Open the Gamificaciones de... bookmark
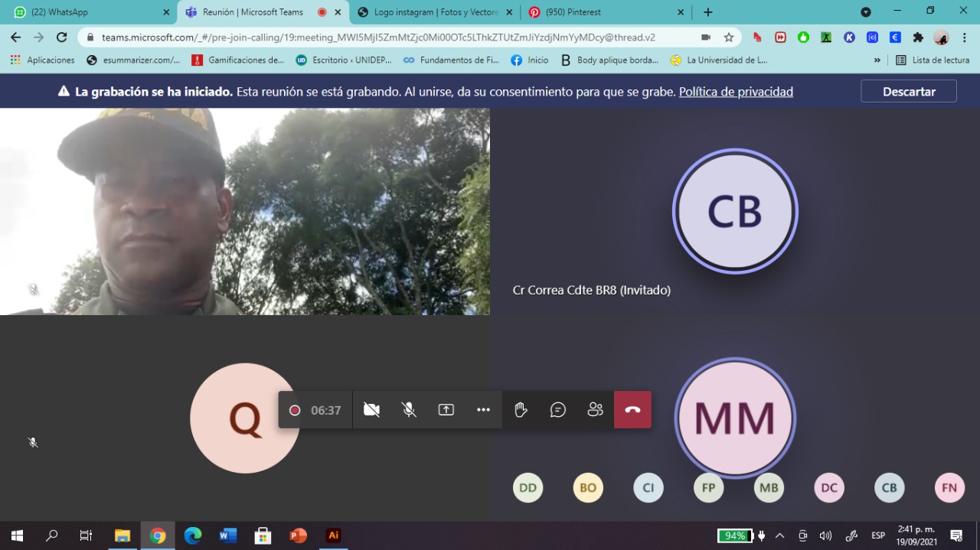The width and height of the screenshot is (980, 550). pos(238,60)
